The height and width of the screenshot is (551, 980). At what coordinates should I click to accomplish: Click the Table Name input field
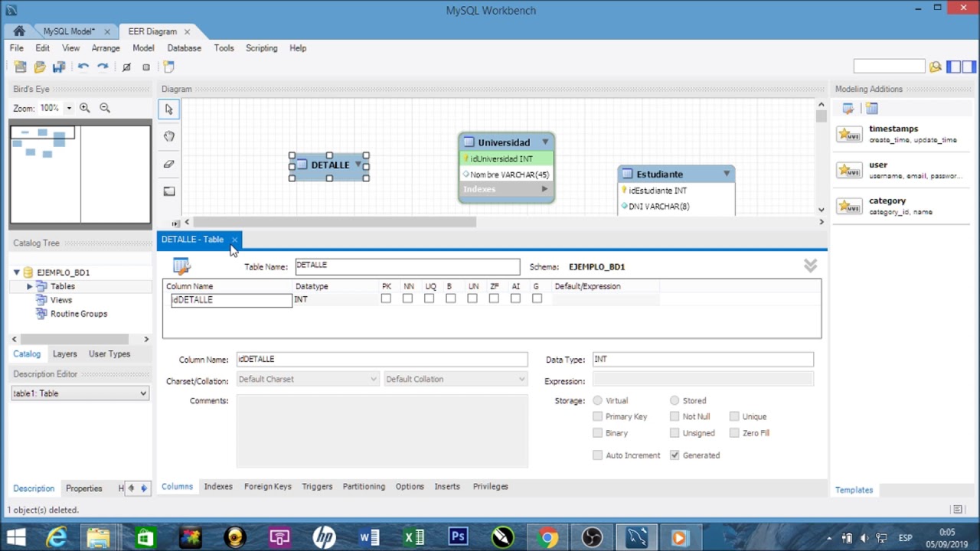click(x=407, y=266)
